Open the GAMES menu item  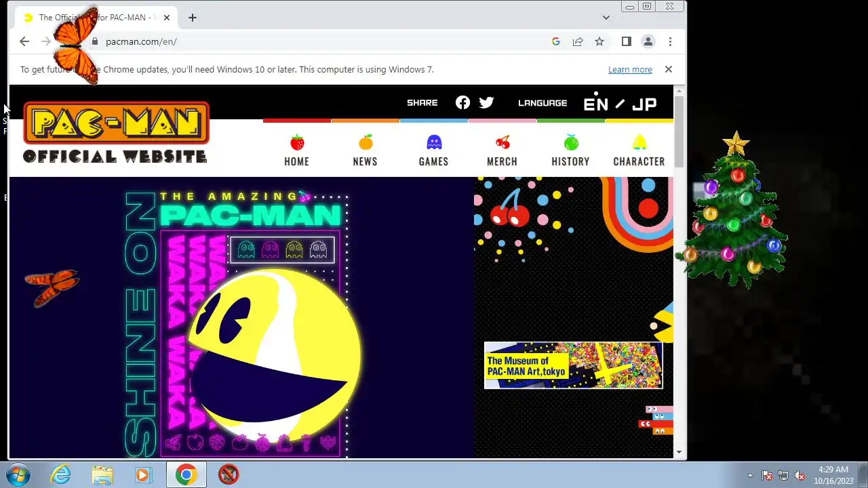coord(433,150)
